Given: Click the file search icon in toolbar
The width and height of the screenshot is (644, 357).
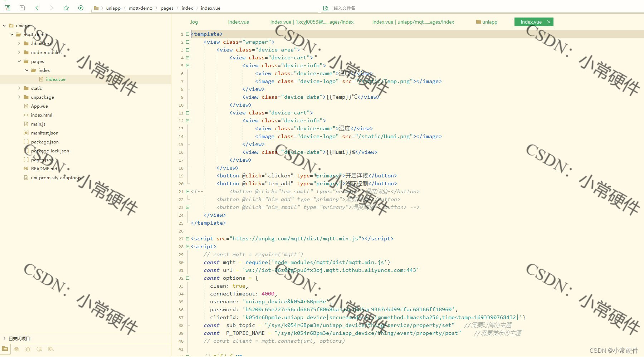Looking at the screenshot, I should click(326, 8).
